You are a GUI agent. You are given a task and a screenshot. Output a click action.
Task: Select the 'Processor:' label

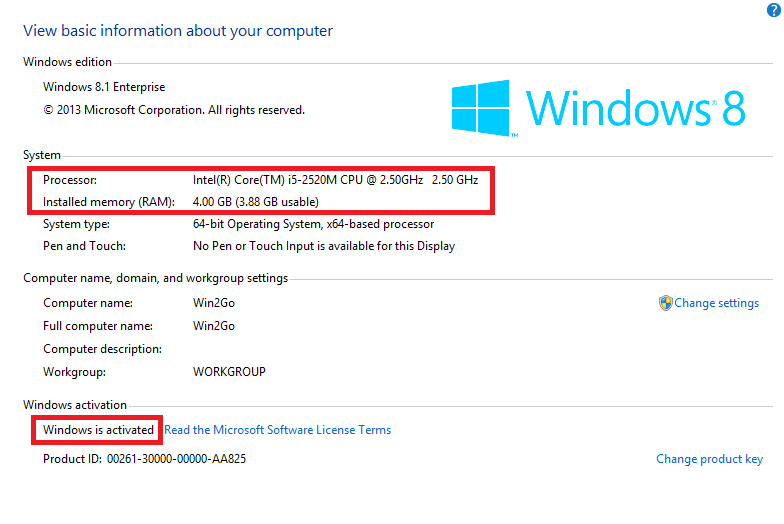point(70,180)
